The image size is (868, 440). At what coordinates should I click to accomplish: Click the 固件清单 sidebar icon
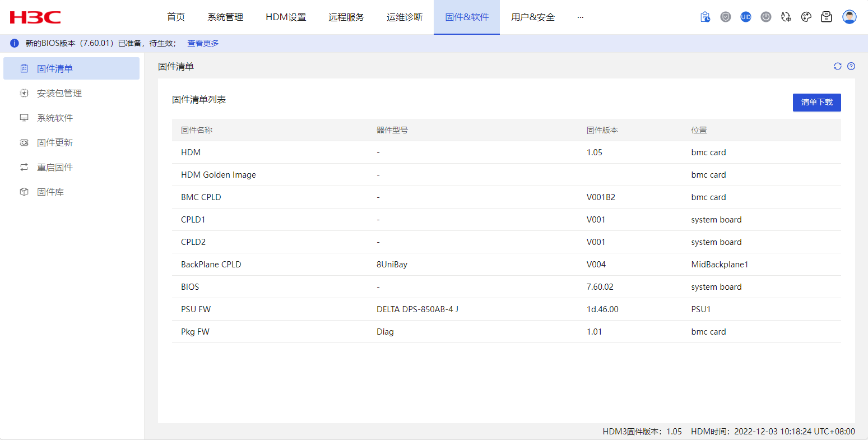(x=24, y=68)
